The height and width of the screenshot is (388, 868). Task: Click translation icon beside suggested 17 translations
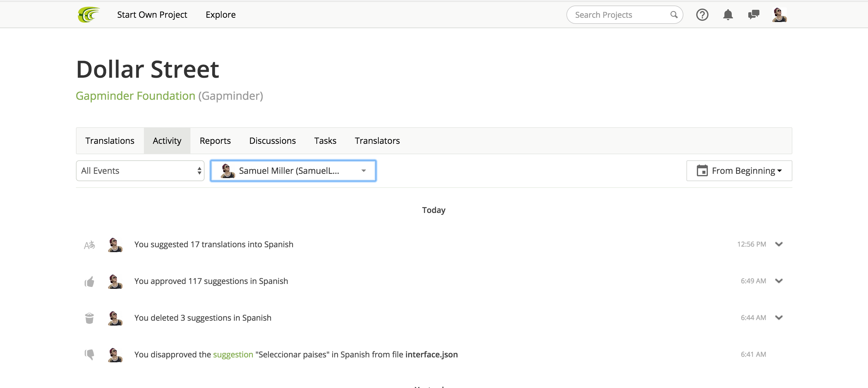coord(89,245)
